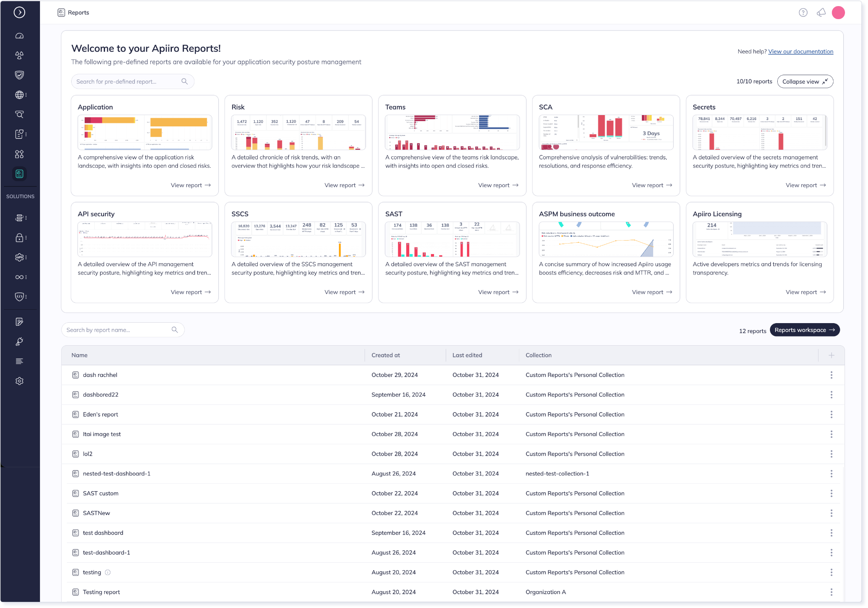Open the test dashboard report
Image resolution: width=868 pixels, height=608 pixels.
[x=103, y=533]
